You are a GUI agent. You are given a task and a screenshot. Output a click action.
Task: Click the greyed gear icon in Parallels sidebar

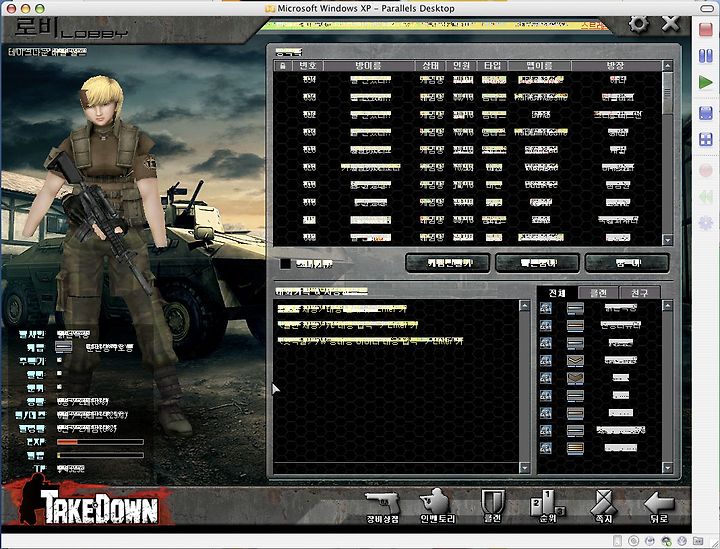(x=706, y=224)
